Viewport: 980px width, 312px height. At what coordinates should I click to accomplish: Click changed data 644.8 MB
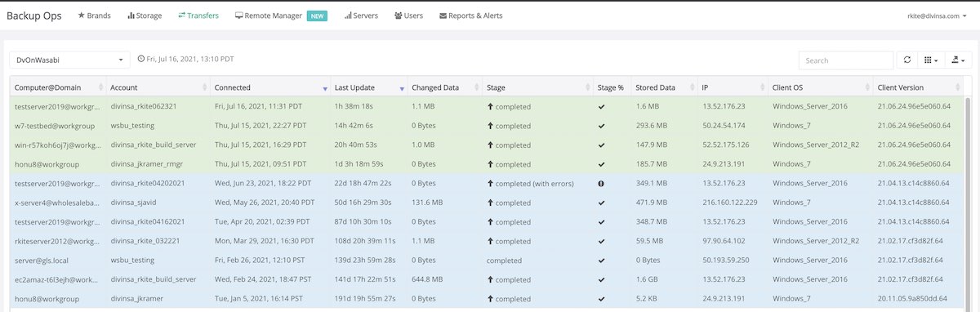point(427,279)
